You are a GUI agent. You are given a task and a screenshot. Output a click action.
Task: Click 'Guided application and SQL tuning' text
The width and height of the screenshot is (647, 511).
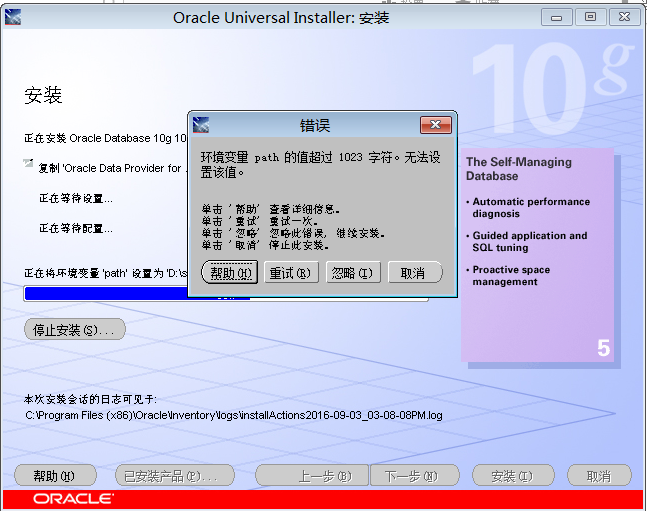click(x=530, y=241)
